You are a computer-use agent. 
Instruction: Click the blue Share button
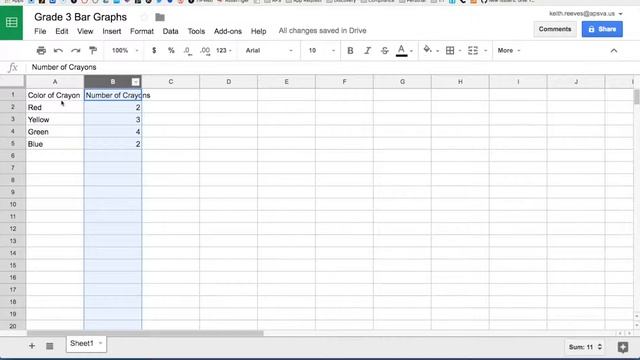pos(602,29)
